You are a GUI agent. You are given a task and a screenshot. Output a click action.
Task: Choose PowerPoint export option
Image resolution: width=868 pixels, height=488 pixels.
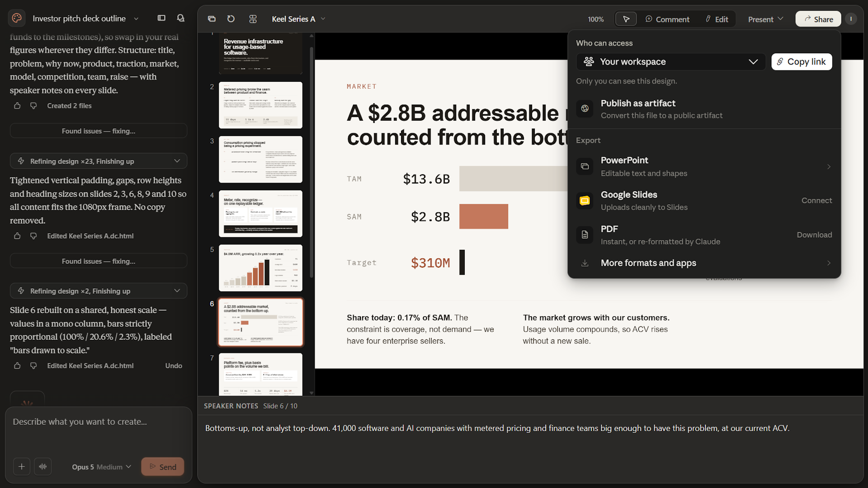point(704,166)
